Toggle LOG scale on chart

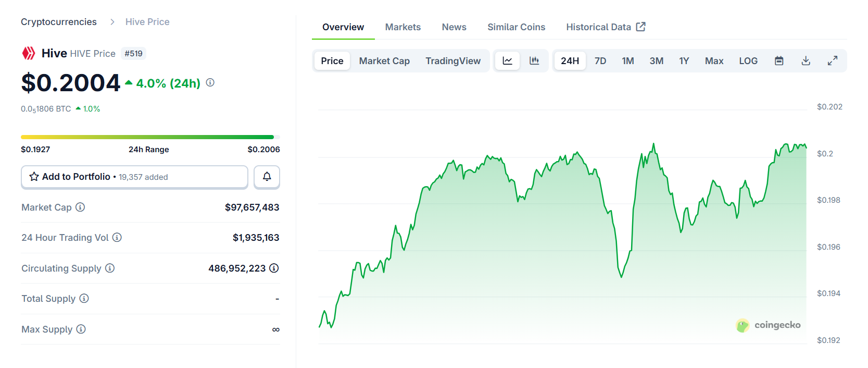click(748, 61)
